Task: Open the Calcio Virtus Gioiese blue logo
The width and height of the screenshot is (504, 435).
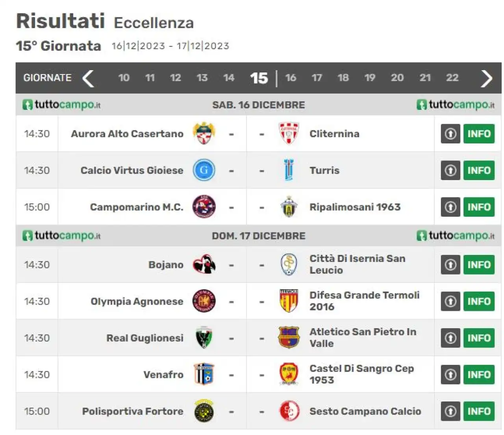Action: tap(204, 170)
